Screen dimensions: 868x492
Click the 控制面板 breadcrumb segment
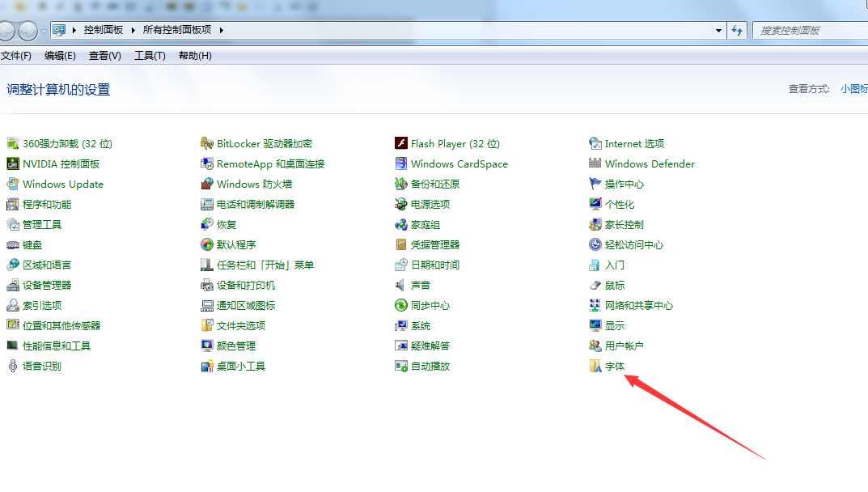point(104,30)
